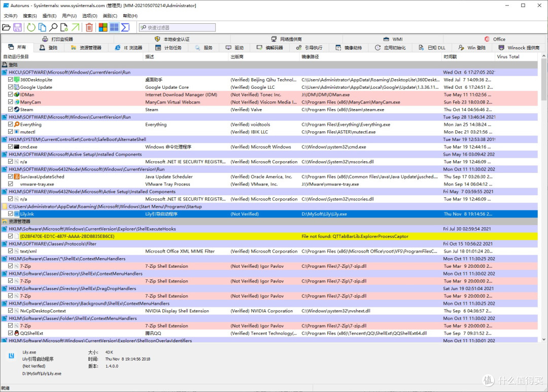Image resolution: width=548 pixels, height=392 pixels.
Task: Uncheck the 360DesktopLite autorun entry
Action: pyautogui.click(x=11, y=80)
